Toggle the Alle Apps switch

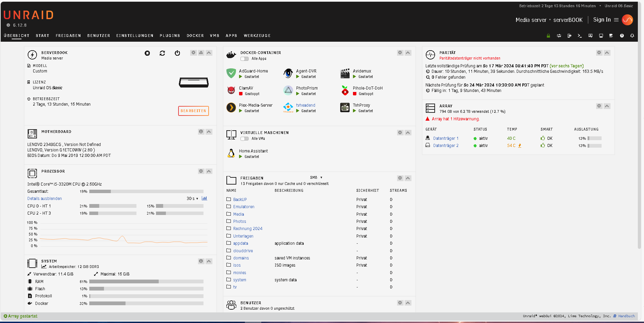(x=245, y=59)
